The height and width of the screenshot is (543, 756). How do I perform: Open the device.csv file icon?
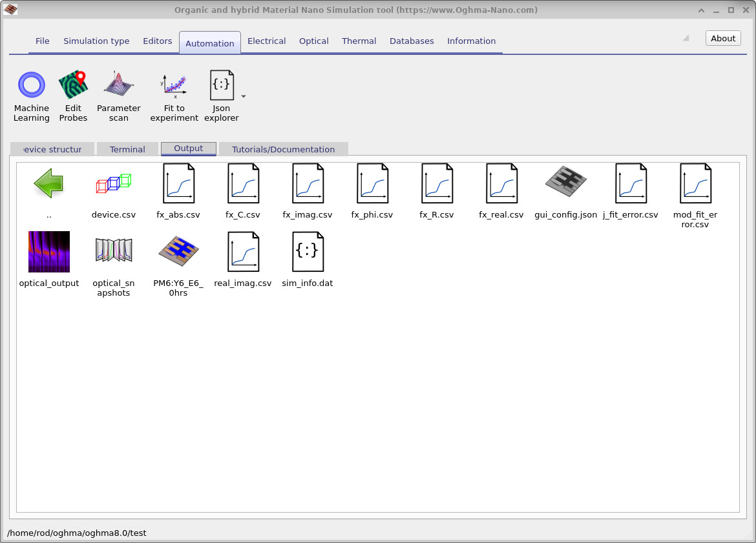point(113,183)
